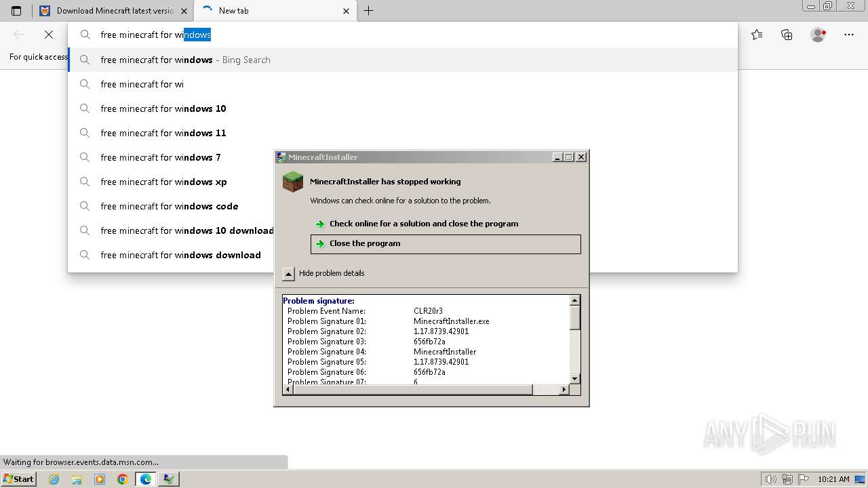868x488 pixels.
Task: Select Problem Signature 03 value 656fb72a
Action: tap(429, 342)
